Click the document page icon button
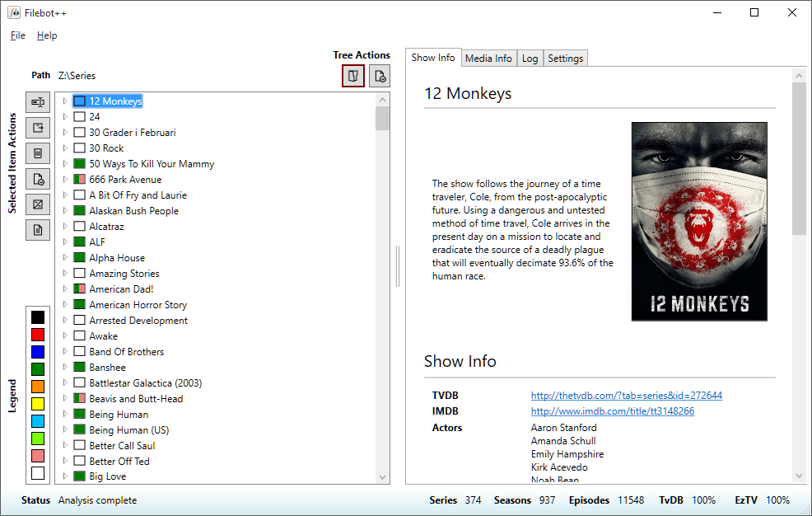This screenshot has width=812, height=516. tap(38, 230)
